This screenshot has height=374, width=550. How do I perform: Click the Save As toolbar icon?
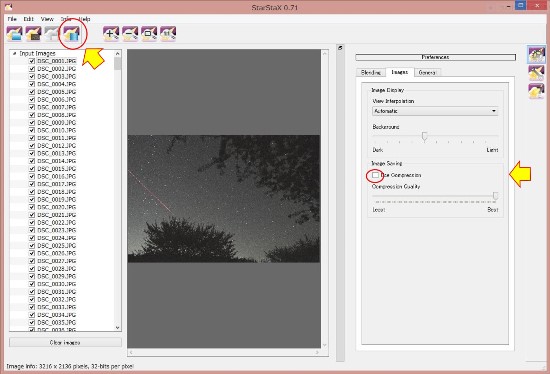pyautogui.click(x=52, y=34)
